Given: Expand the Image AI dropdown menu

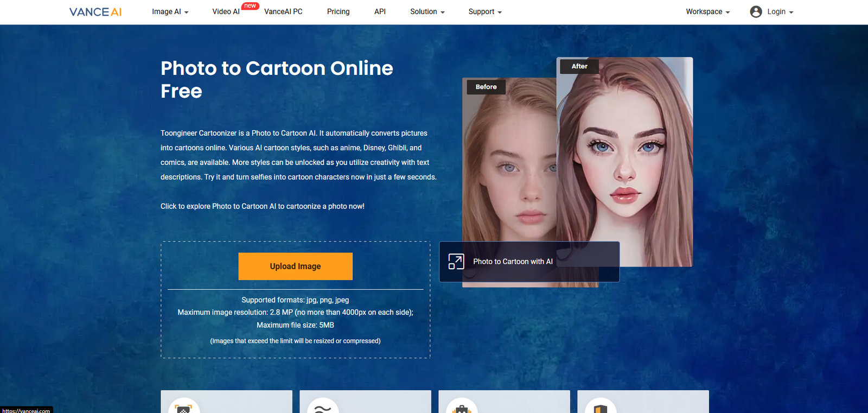Looking at the screenshot, I should tap(170, 12).
